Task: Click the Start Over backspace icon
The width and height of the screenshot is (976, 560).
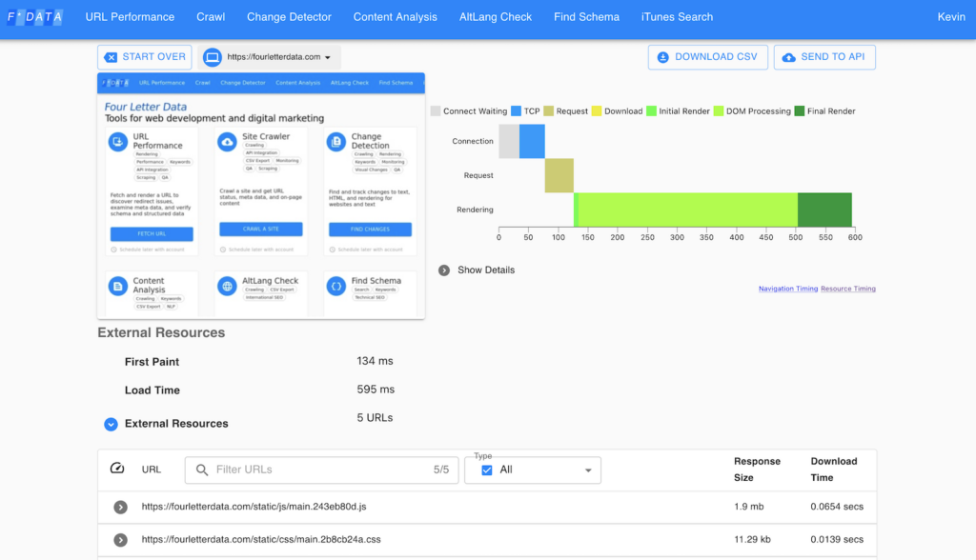Action: pyautogui.click(x=111, y=57)
